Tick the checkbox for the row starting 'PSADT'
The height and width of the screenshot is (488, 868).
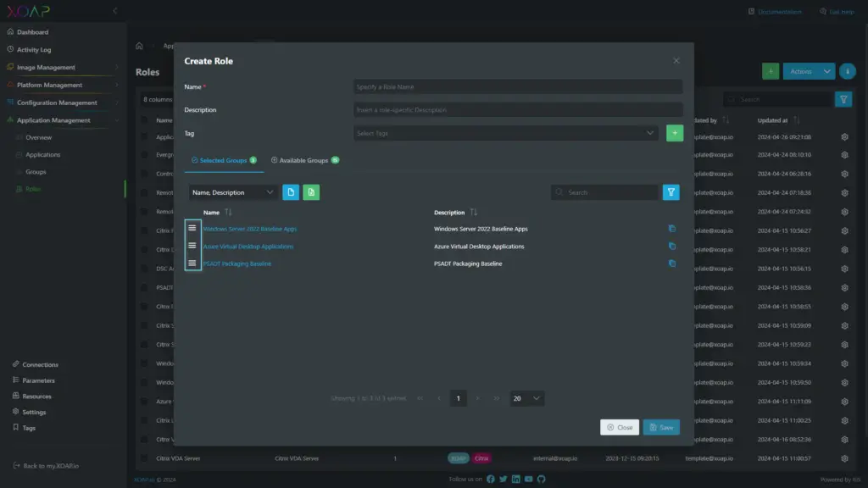(x=144, y=288)
